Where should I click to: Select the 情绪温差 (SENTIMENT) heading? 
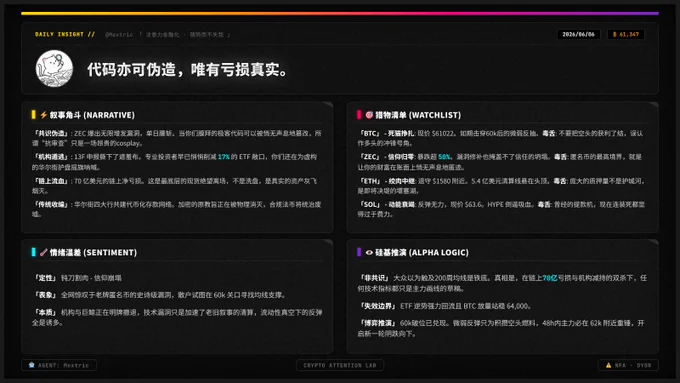[x=93, y=252]
